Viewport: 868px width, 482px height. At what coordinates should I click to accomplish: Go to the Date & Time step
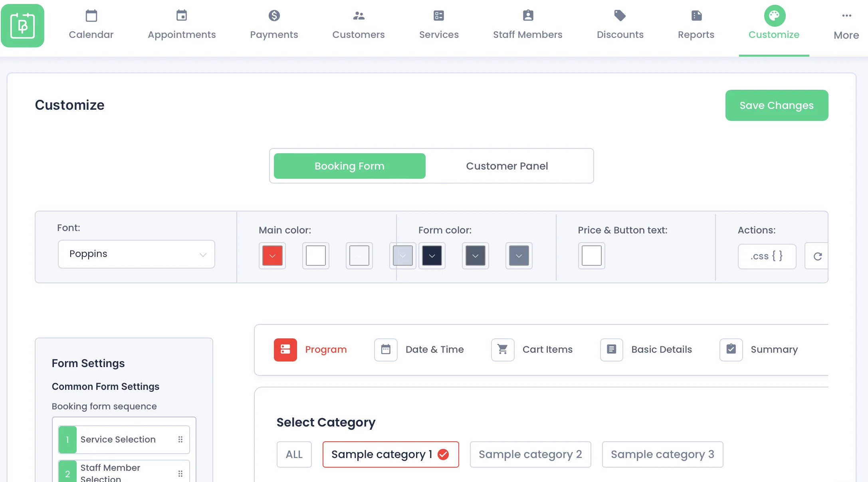pyautogui.click(x=434, y=350)
